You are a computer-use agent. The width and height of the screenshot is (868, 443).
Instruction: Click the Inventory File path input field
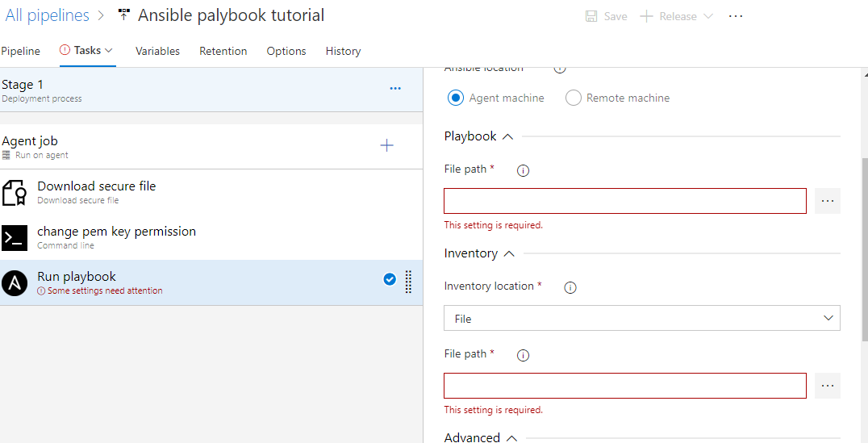click(624, 386)
